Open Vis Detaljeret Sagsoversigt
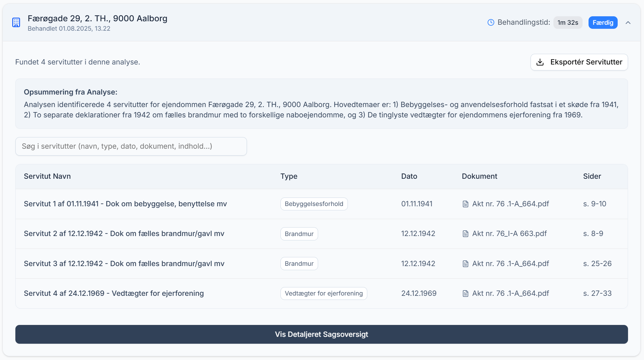 (322, 334)
